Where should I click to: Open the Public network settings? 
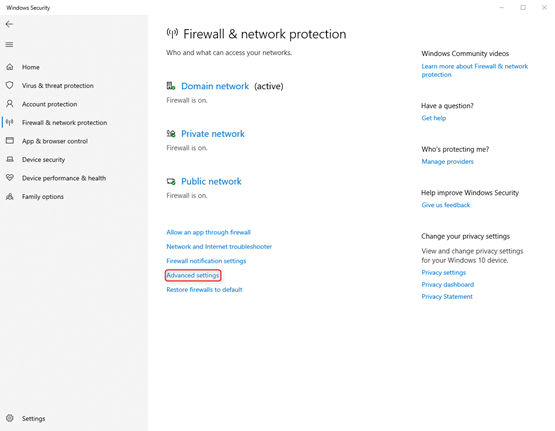click(211, 182)
